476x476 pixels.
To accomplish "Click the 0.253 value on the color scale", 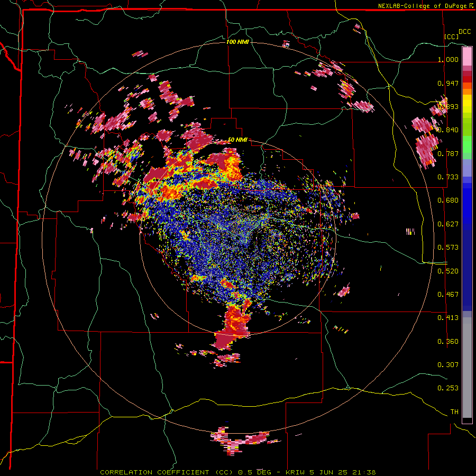I will (x=448, y=388).
